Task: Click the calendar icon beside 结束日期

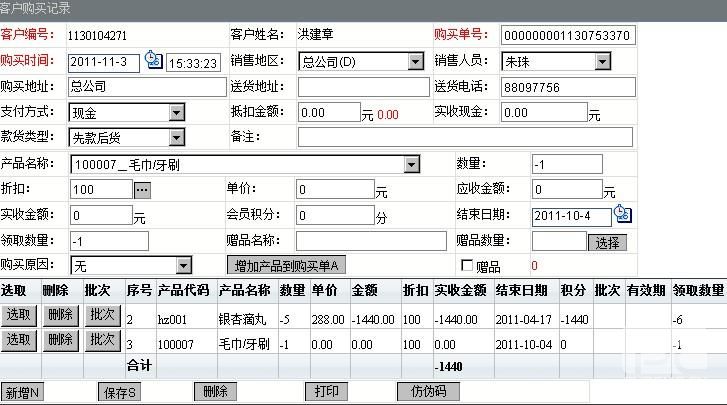Action: [622, 214]
